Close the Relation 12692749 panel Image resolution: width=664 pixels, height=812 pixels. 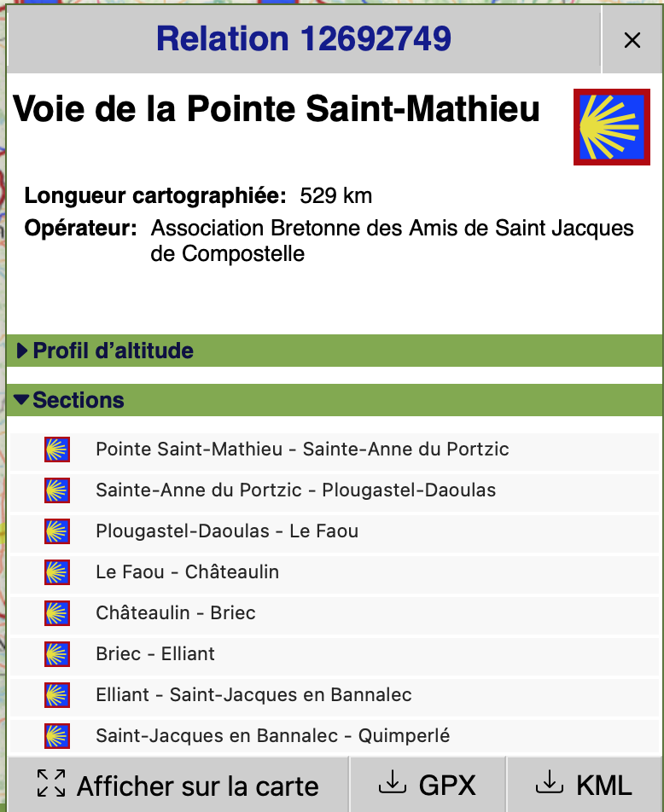tap(632, 40)
